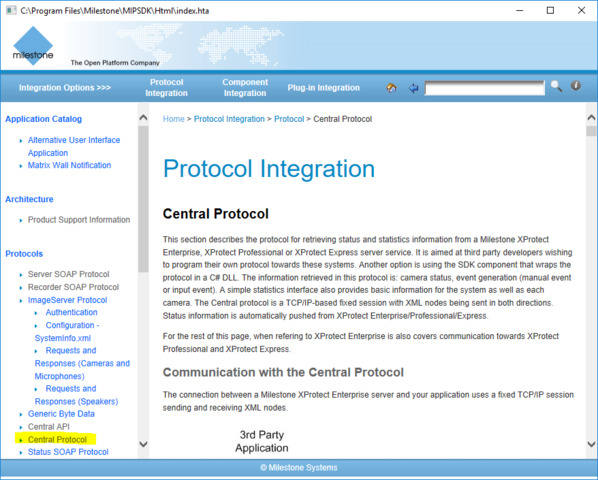Open Plug-in Integration tab
The height and width of the screenshot is (480, 598).
pos(323,88)
